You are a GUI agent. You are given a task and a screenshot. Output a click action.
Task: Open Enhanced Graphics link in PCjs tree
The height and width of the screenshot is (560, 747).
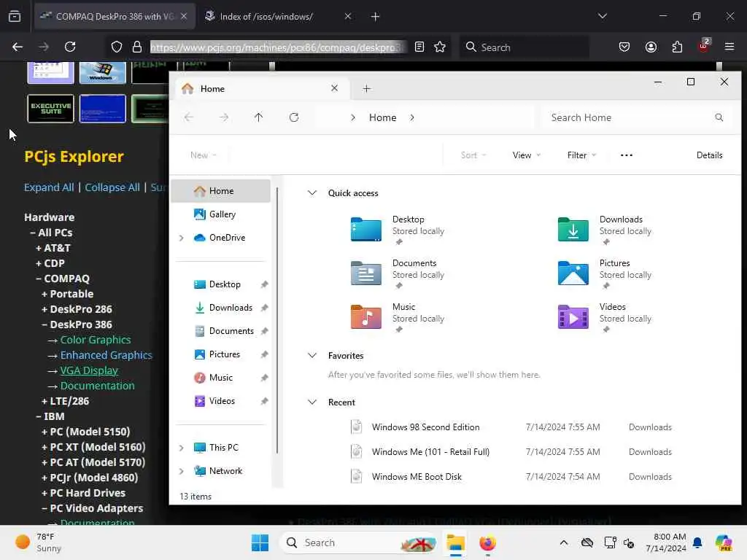pos(107,355)
